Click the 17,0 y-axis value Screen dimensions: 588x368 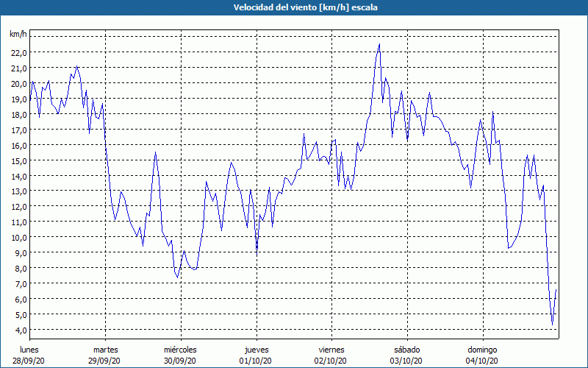pos(19,130)
